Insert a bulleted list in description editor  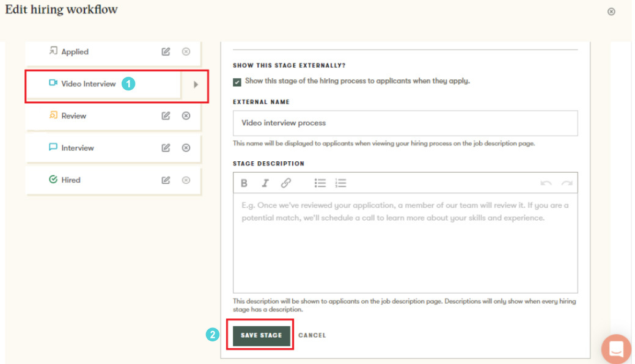tap(320, 183)
